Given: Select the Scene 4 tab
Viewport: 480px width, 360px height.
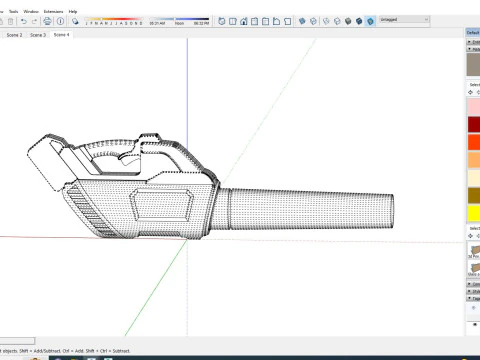Looking at the screenshot, I should tap(62, 35).
